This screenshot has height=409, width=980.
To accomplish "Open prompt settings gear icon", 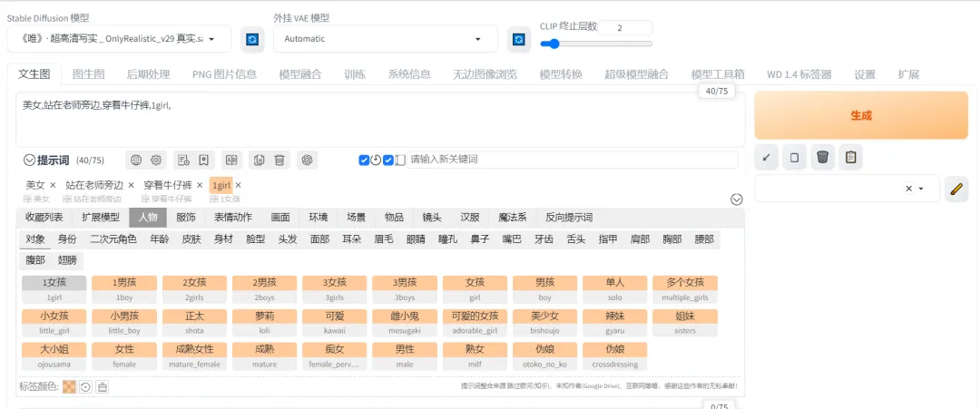I will click(156, 161).
